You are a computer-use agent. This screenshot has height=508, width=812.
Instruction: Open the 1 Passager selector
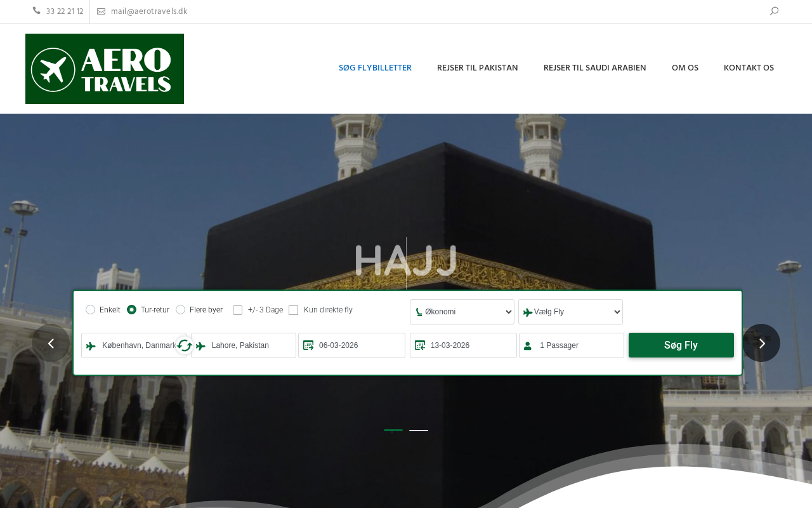click(572, 345)
